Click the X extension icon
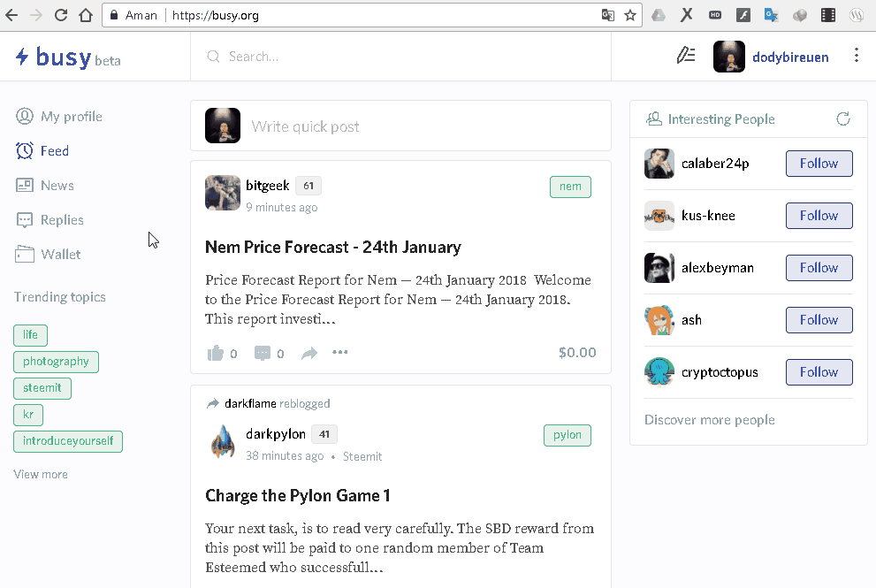Image resolution: width=876 pixels, height=588 pixels. [687, 15]
